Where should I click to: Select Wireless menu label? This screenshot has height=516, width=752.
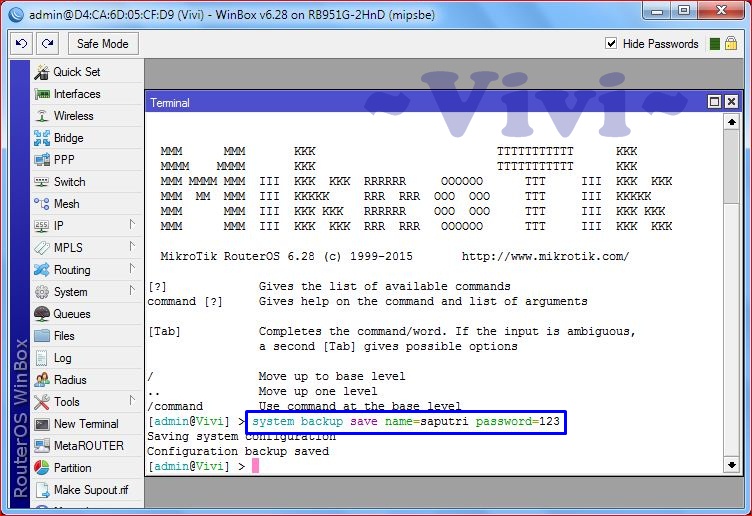(x=73, y=116)
